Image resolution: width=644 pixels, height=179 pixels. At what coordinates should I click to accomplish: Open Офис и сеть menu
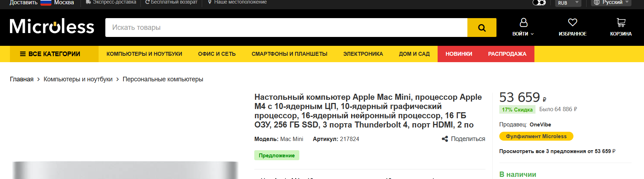coord(217,54)
